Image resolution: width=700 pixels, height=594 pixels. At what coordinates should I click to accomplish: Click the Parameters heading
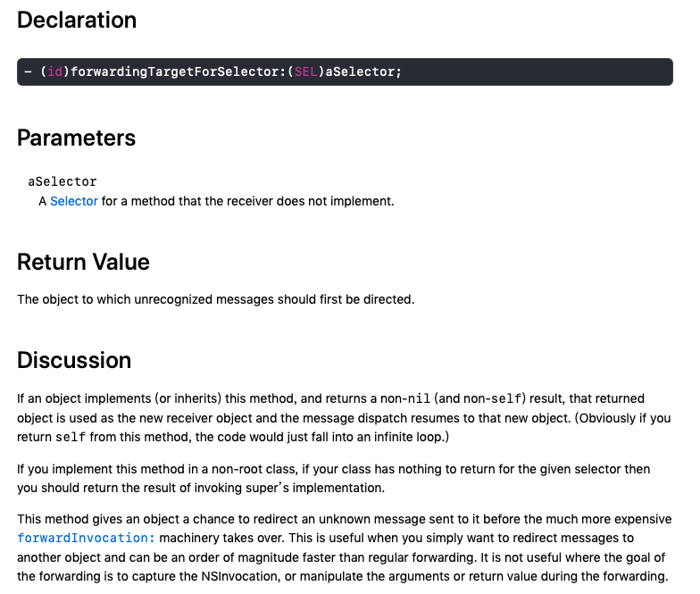(77, 138)
